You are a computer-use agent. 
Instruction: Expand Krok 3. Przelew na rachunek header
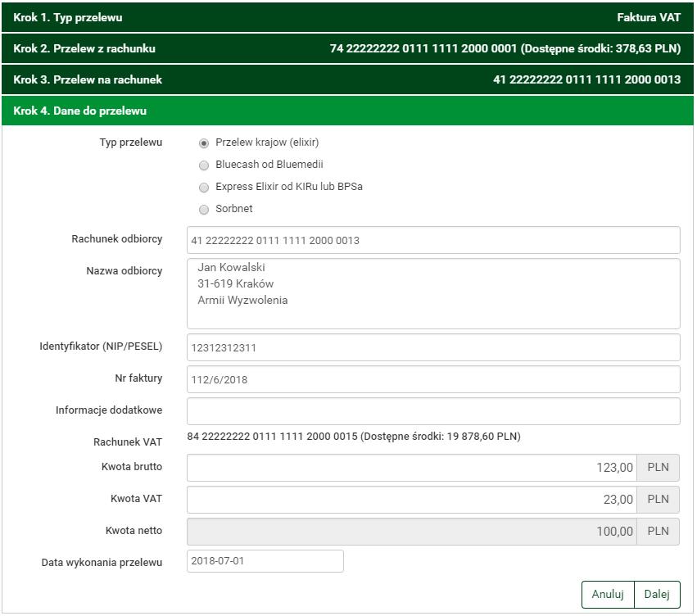[x=347, y=79]
